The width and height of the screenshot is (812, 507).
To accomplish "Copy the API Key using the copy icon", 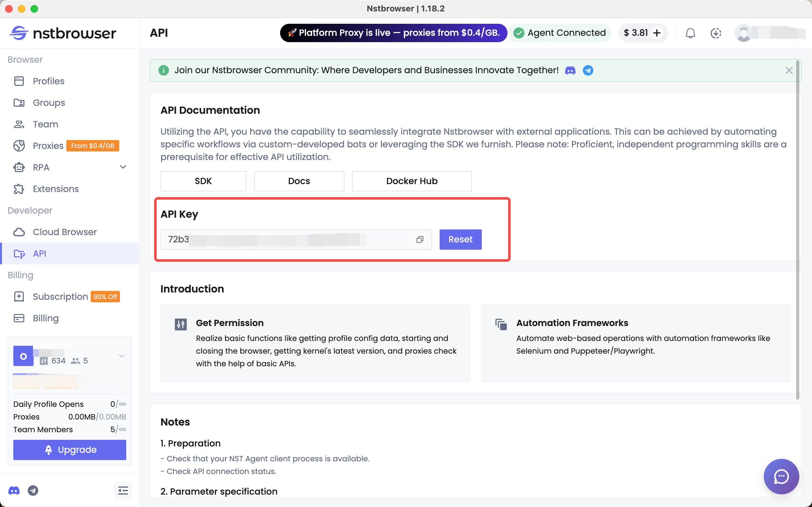I will click(419, 240).
